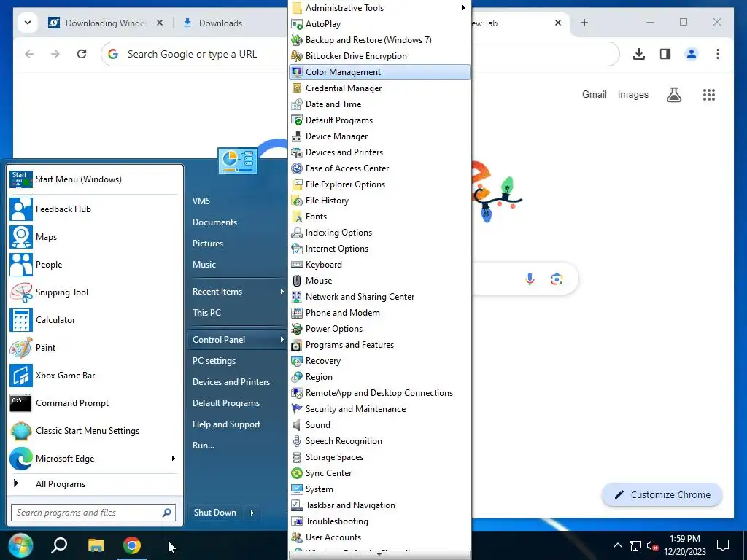Screen dimensions: 747x560
Task: Open Chrome profile avatar icon
Action: tap(692, 54)
